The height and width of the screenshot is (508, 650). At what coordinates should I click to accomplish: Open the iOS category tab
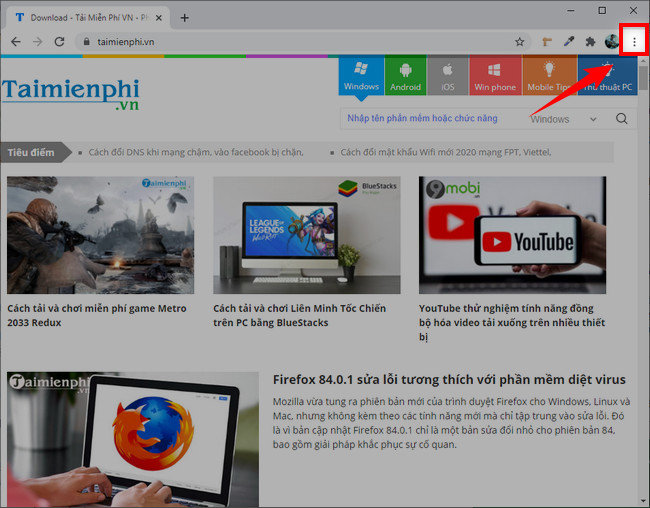point(447,76)
